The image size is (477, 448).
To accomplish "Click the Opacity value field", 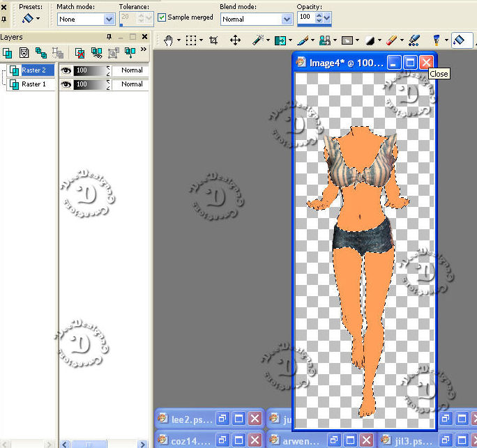I will click(306, 17).
